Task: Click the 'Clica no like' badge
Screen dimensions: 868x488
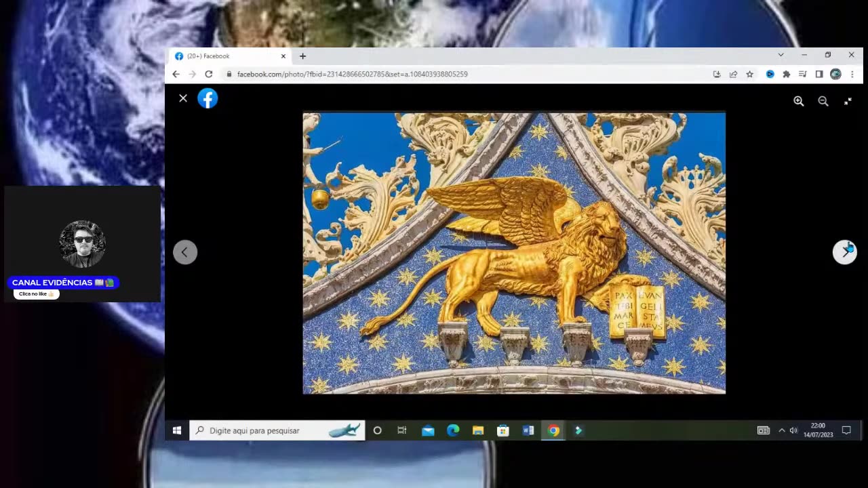Action: pos(37,294)
